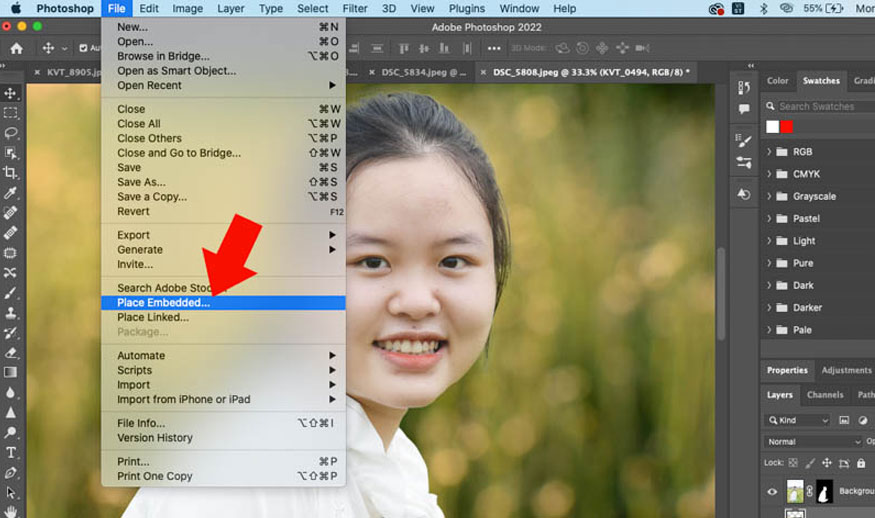Choose Version History menu item
The image size is (875, 518).
tap(223, 438)
